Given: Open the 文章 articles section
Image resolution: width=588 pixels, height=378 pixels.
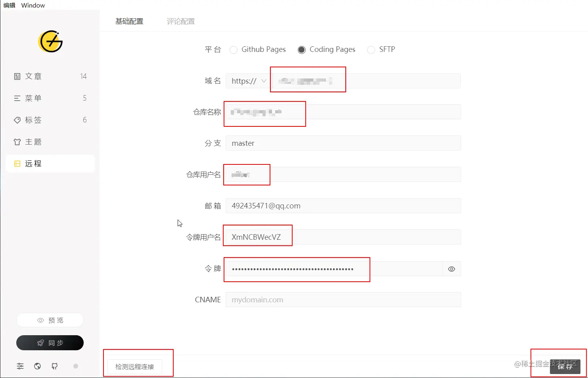Looking at the screenshot, I should pyautogui.click(x=50, y=76).
